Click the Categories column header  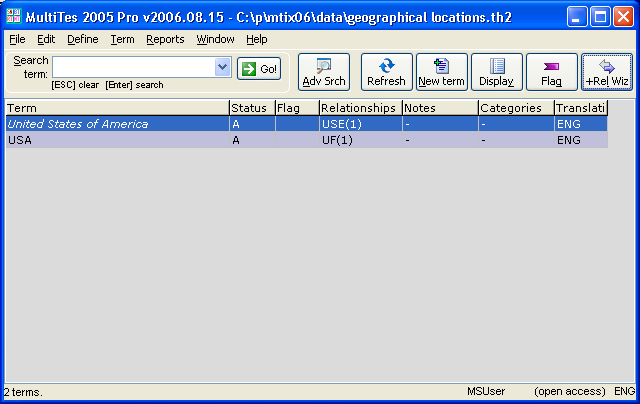click(x=516, y=108)
